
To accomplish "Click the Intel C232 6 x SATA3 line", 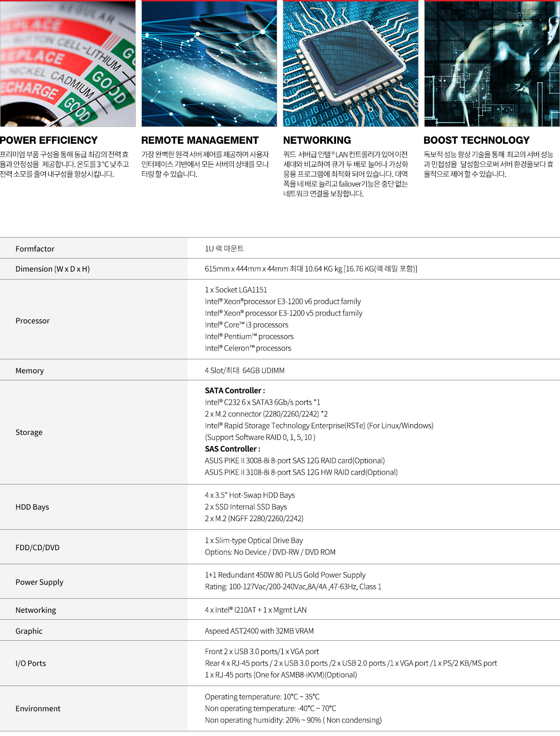I will pos(263,402).
